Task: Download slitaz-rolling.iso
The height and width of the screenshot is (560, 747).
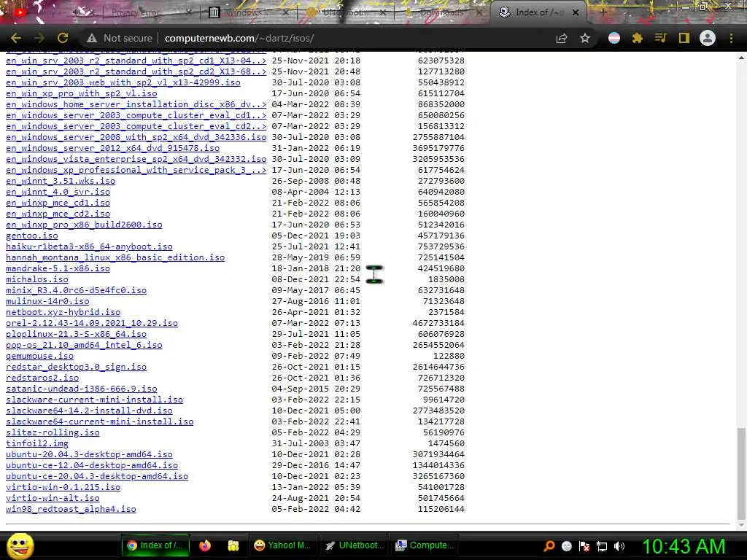Action: [x=53, y=433]
